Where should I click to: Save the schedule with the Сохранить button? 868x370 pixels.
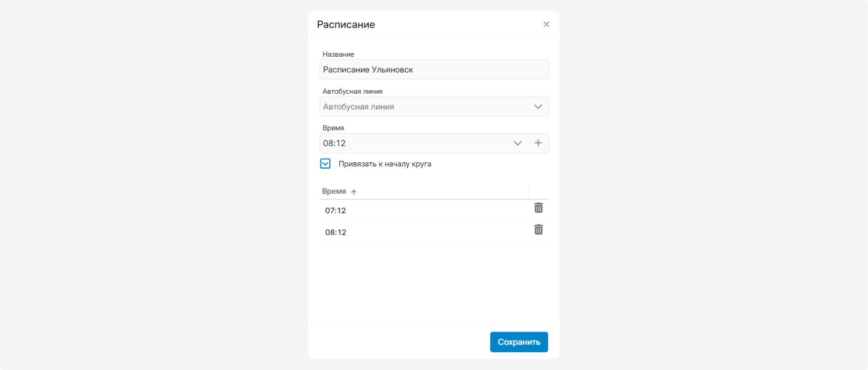(x=519, y=342)
